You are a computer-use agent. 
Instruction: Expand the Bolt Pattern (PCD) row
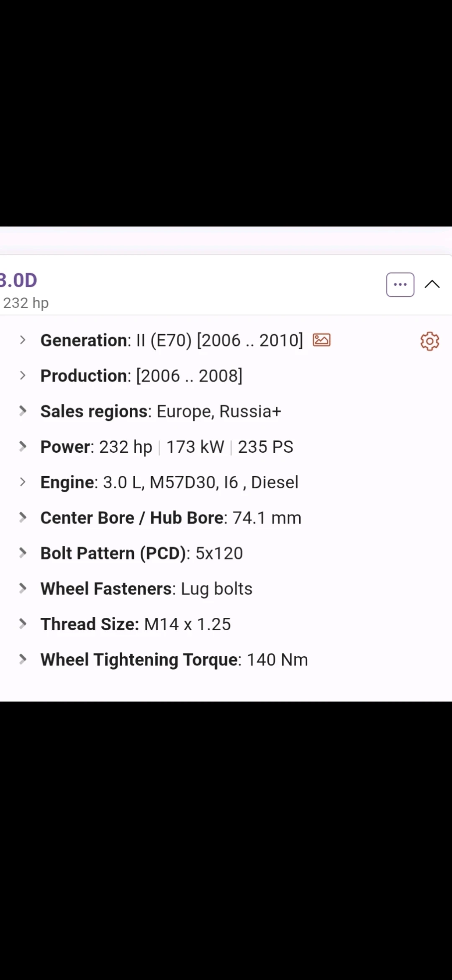coord(22,553)
